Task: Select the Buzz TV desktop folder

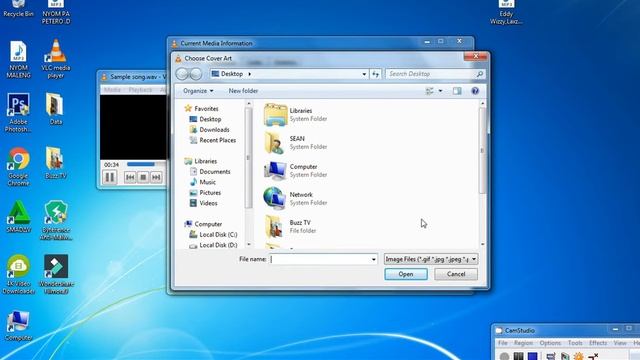Action: (x=56, y=163)
